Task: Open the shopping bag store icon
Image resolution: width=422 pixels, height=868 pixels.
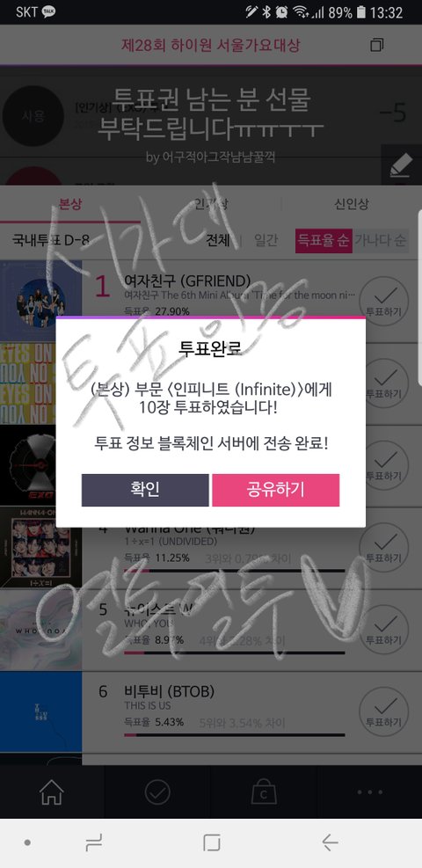Action: tap(263, 792)
